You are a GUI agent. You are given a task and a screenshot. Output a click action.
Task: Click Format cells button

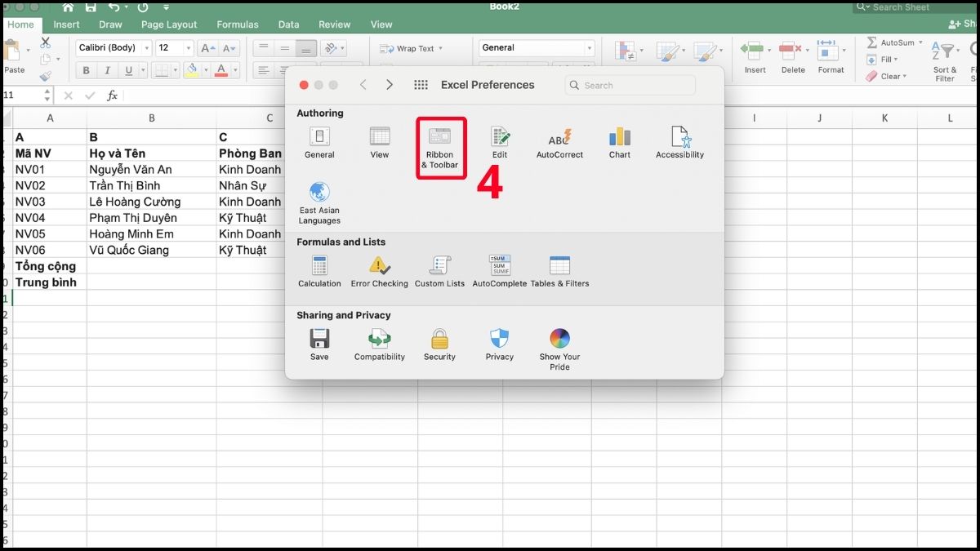pyautogui.click(x=831, y=57)
